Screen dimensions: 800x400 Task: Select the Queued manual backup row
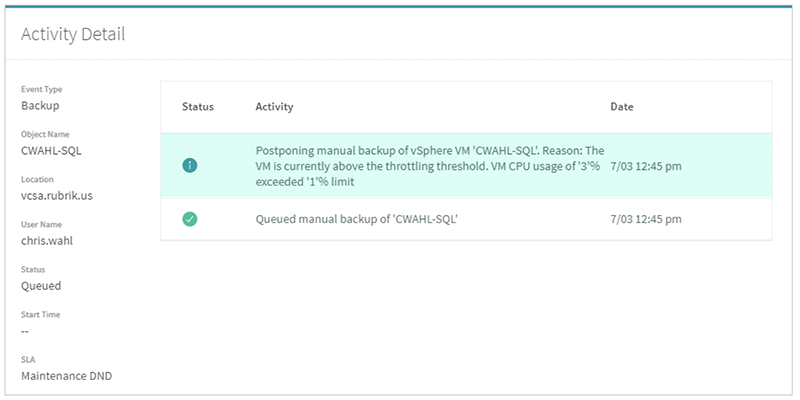coord(466,219)
